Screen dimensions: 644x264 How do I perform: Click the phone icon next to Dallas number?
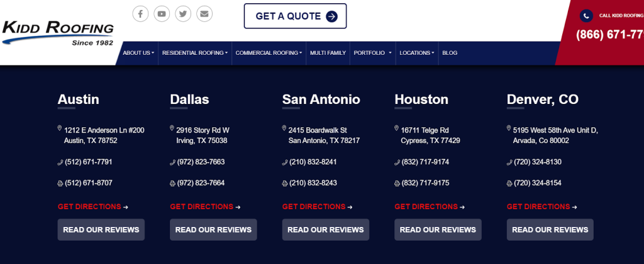pos(172,163)
